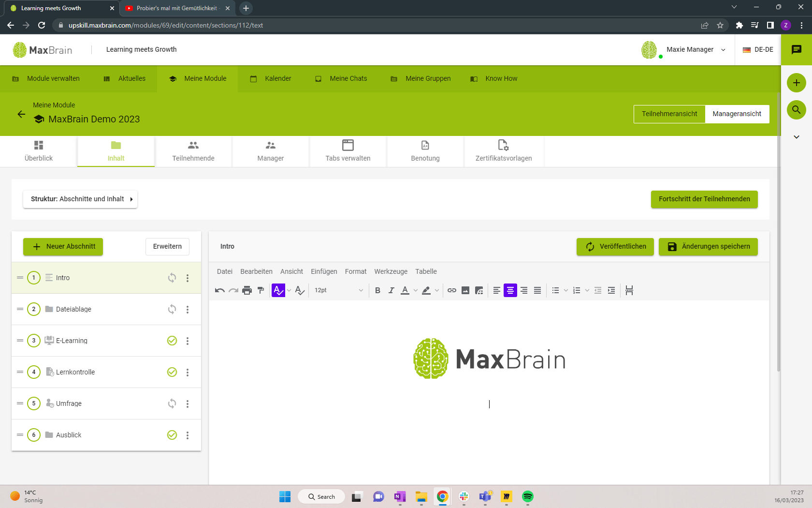This screenshot has width=812, height=508.
Task: Open the 12pt font size dropdown
Action: tap(339, 290)
